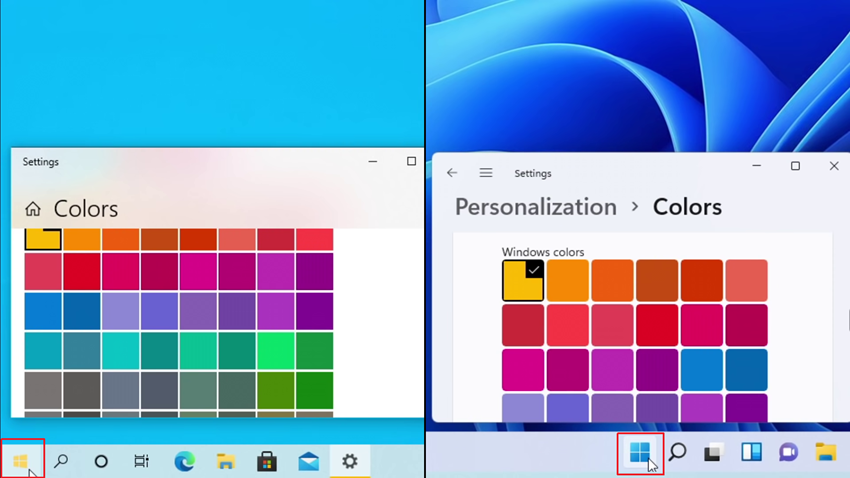This screenshot has width=850, height=478.
Task: Go to Home in Windows 10 Settings
Action: click(x=33, y=209)
